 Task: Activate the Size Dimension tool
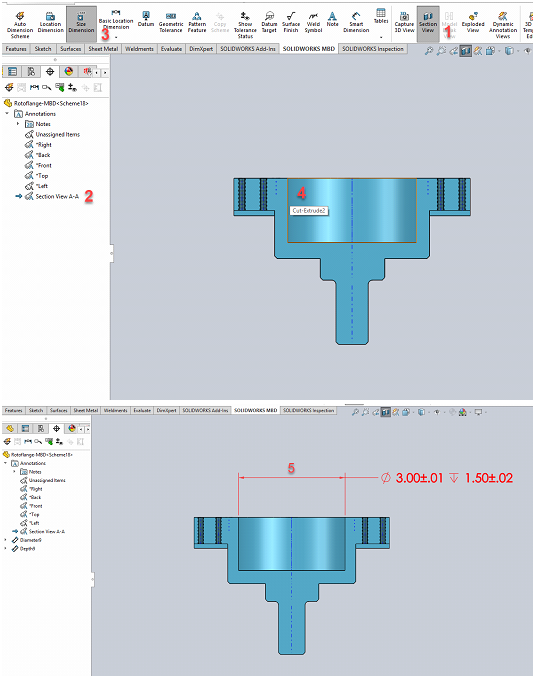[81, 23]
